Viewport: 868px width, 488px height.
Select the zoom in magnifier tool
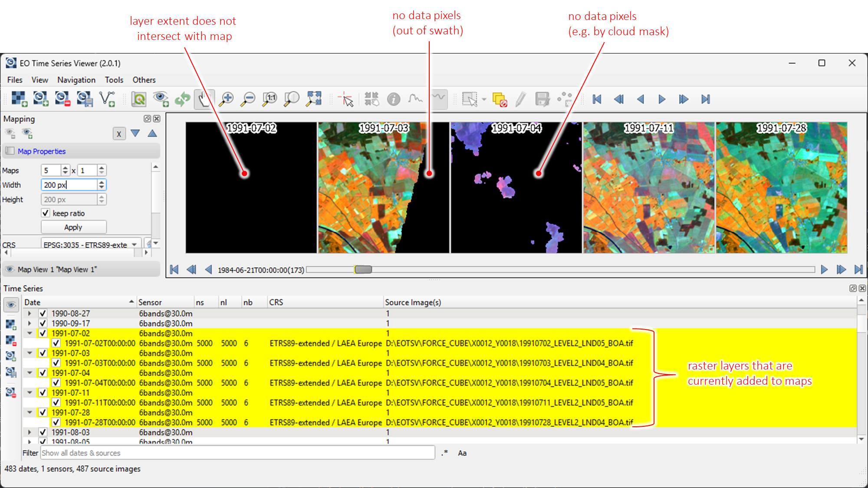tap(226, 99)
